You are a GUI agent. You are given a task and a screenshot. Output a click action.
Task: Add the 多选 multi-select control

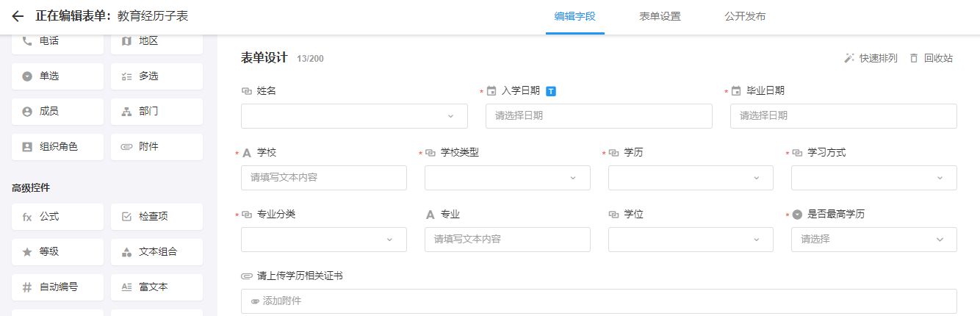pyautogui.click(x=156, y=76)
